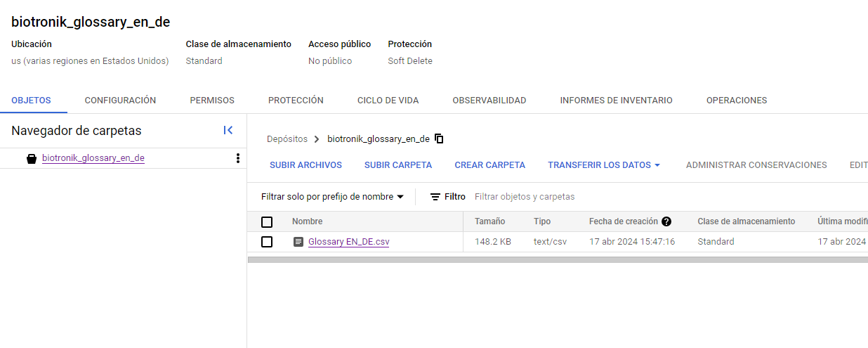Click biotronik_glossary_en_de in the breadcrumb

point(379,139)
